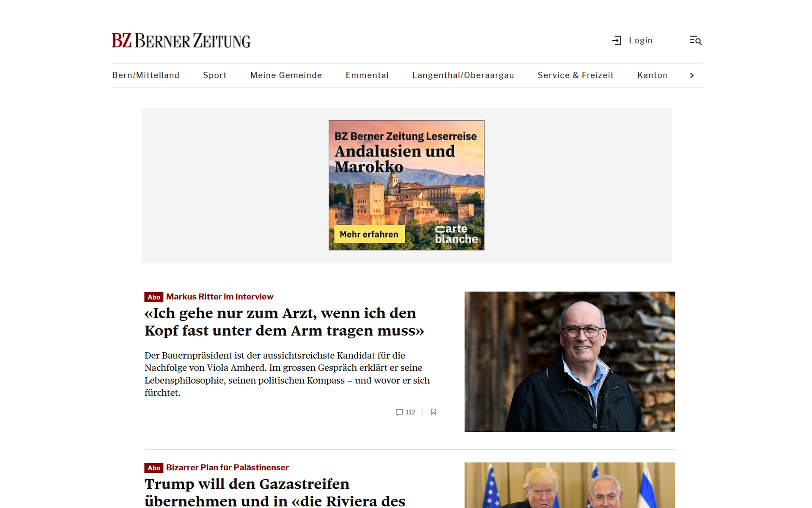Select the Kanton menu item
The height and width of the screenshot is (508, 812).
652,75
